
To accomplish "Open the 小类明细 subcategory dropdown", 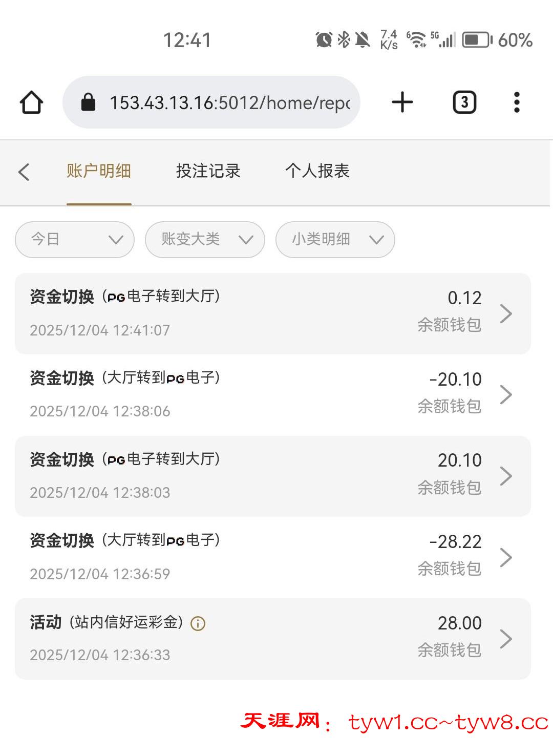I will [335, 239].
